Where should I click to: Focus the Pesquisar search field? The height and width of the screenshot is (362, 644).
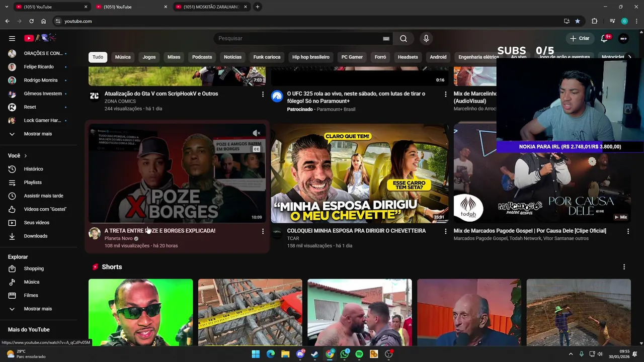pos(300,38)
